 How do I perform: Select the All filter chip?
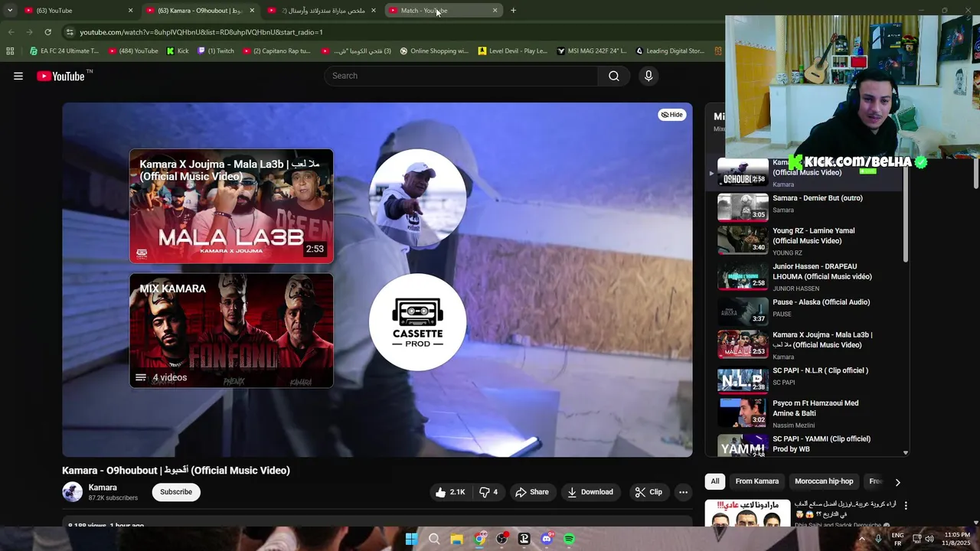(x=715, y=481)
